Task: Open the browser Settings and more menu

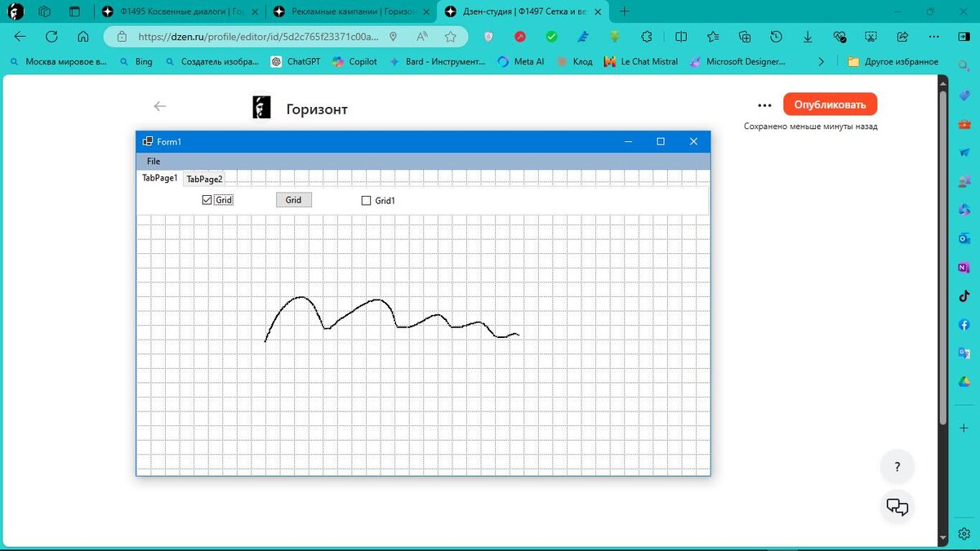Action: point(934,37)
